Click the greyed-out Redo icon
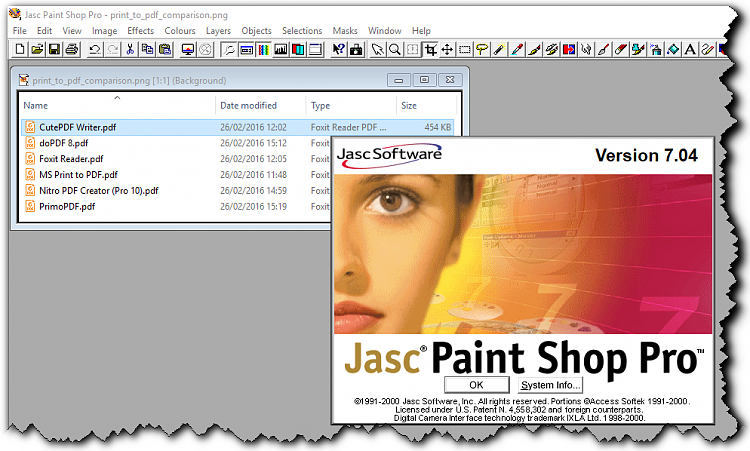Image resolution: width=750 pixels, height=451 pixels. 112,49
